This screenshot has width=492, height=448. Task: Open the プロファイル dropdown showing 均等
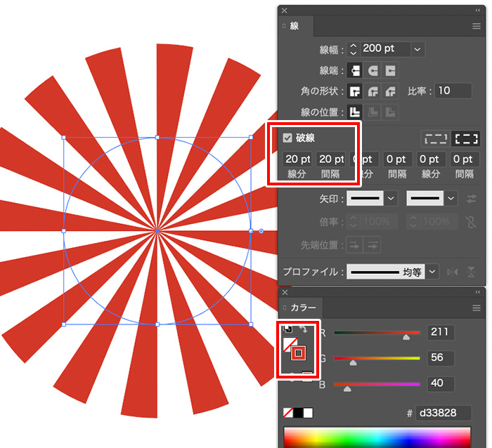tap(432, 272)
